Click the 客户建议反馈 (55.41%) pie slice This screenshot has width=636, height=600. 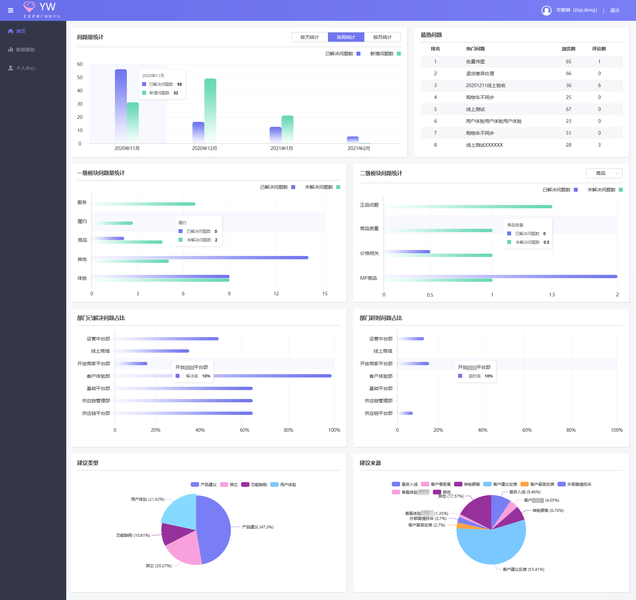click(x=491, y=546)
